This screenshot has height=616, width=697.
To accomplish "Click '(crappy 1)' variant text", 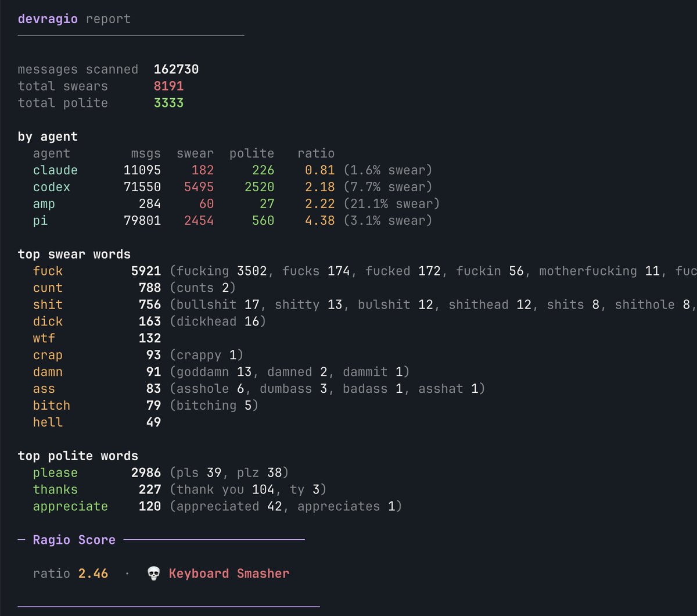I will click(x=206, y=355).
